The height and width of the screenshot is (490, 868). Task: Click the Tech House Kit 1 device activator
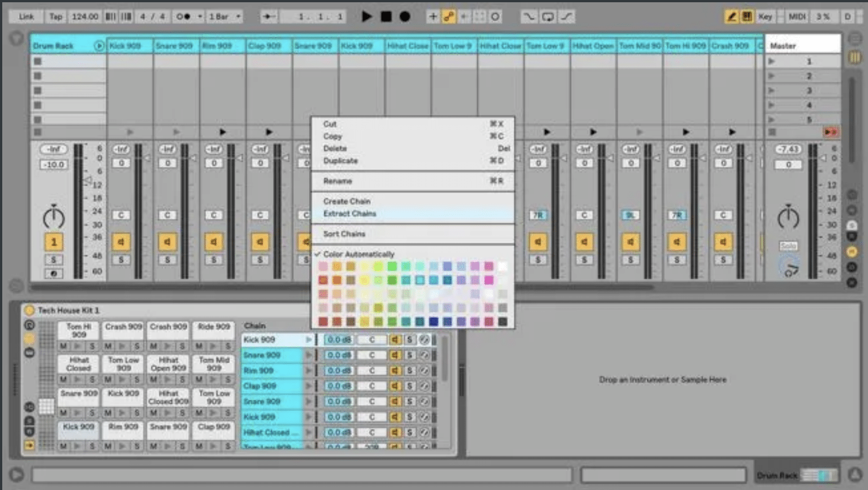(29, 310)
